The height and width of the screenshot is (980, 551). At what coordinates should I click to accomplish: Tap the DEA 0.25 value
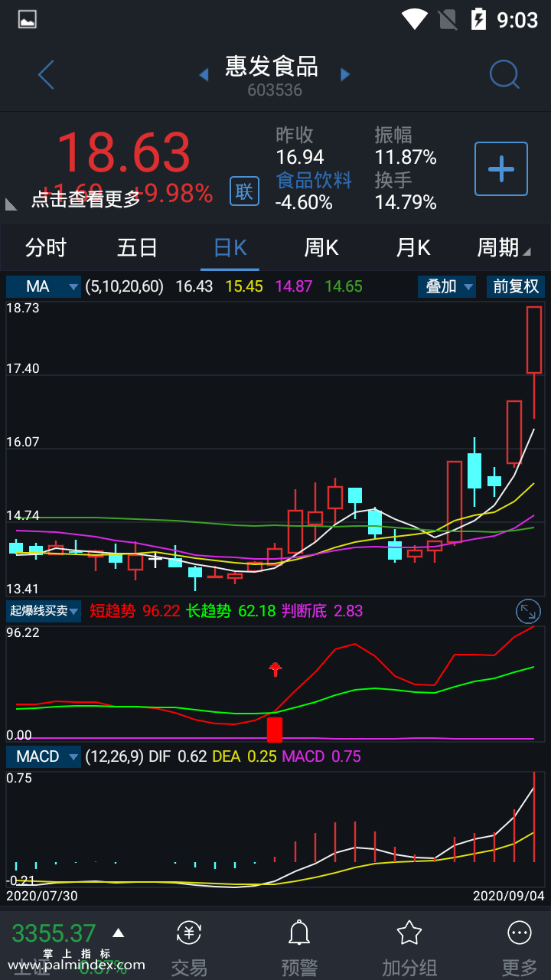click(x=245, y=756)
